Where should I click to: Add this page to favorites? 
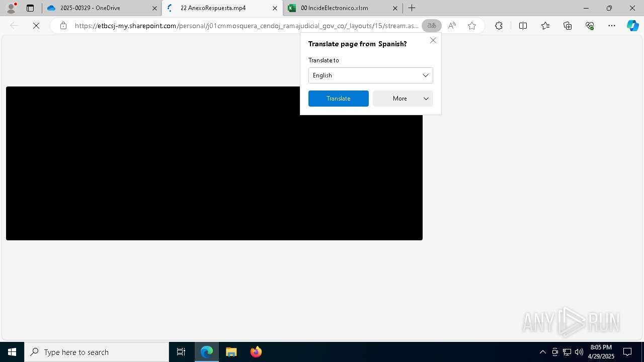[x=472, y=26]
